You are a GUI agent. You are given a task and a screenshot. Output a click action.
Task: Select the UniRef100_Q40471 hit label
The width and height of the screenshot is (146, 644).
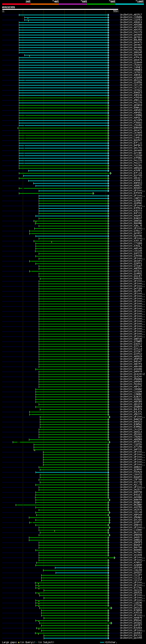[x=131, y=130]
